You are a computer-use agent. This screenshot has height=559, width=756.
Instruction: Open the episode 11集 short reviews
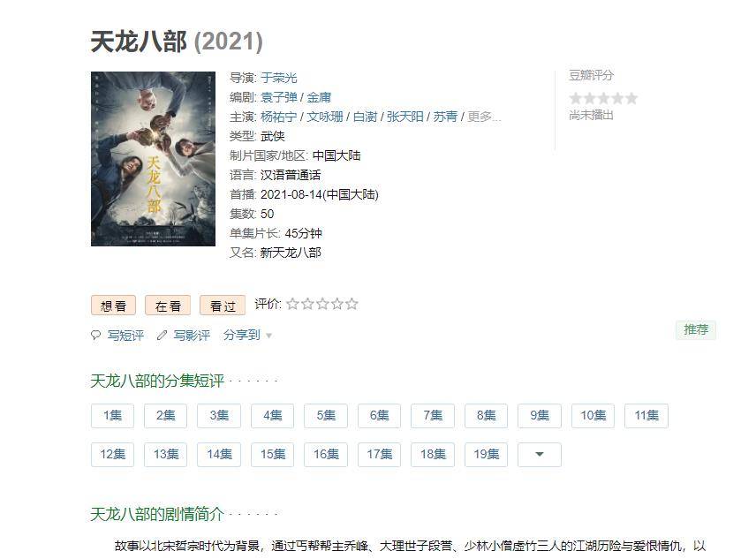pyautogui.click(x=646, y=415)
